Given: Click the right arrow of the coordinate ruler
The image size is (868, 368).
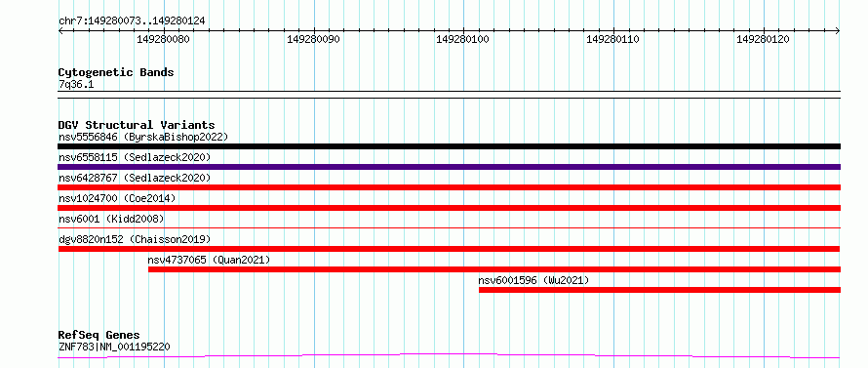Looking at the screenshot, I should (x=838, y=30).
